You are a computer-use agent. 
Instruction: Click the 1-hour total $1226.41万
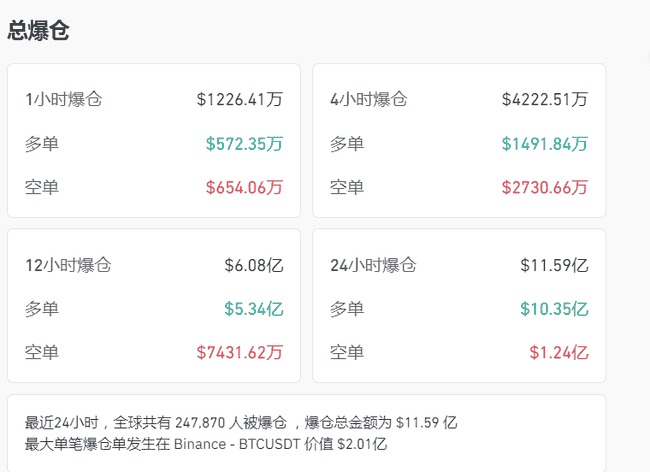point(240,99)
